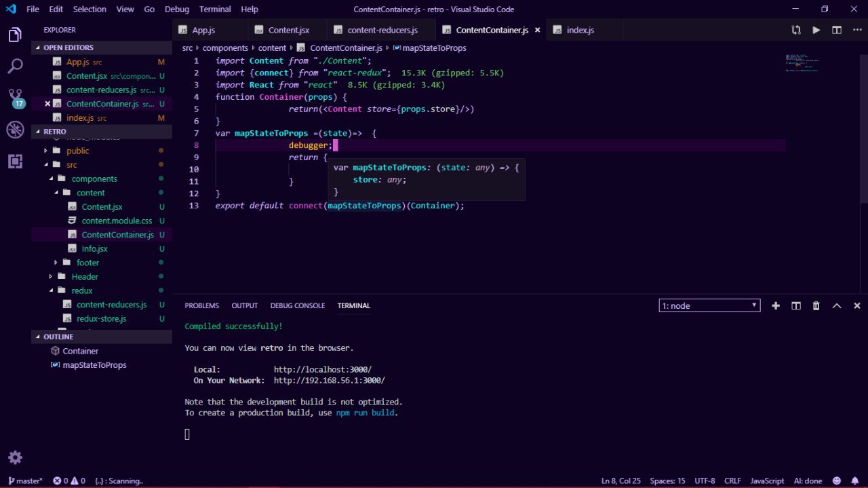
Task: Open the Search view icon
Action: pyautogui.click(x=15, y=67)
